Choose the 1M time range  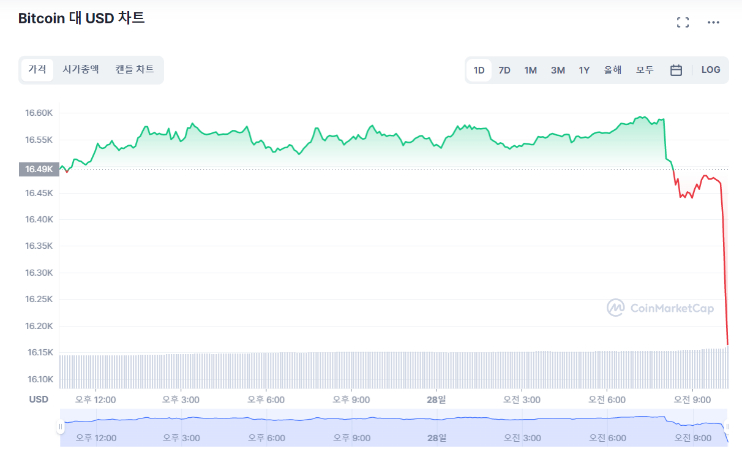(x=531, y=70)
